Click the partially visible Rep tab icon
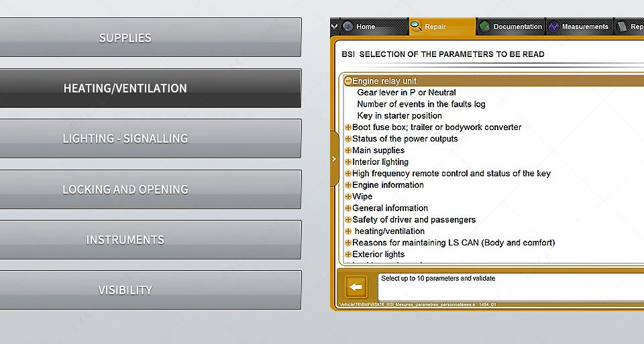The height and width of the screenshot is (344, 644). pos(623,26)
